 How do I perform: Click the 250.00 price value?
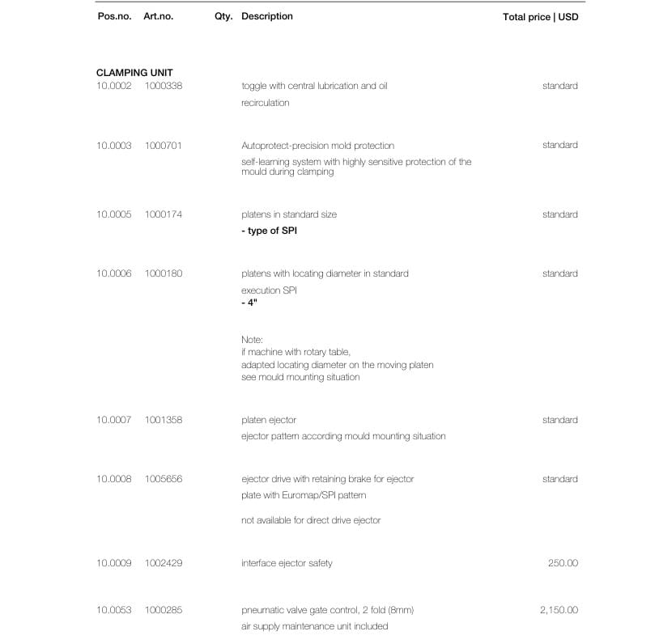tap(563, 563)
